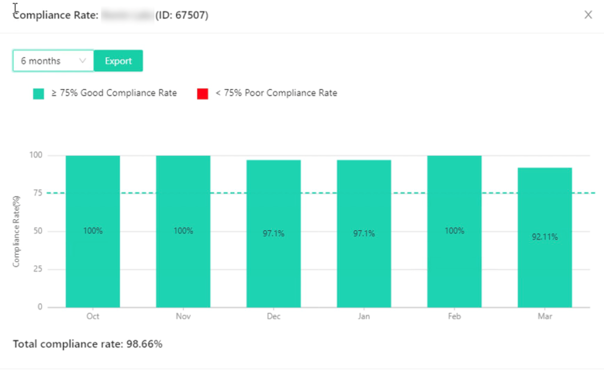The width and height of the screenshot is (604, 372).
Task: Select the Mar bar showing 92.11%
Action: pos(545,238)
